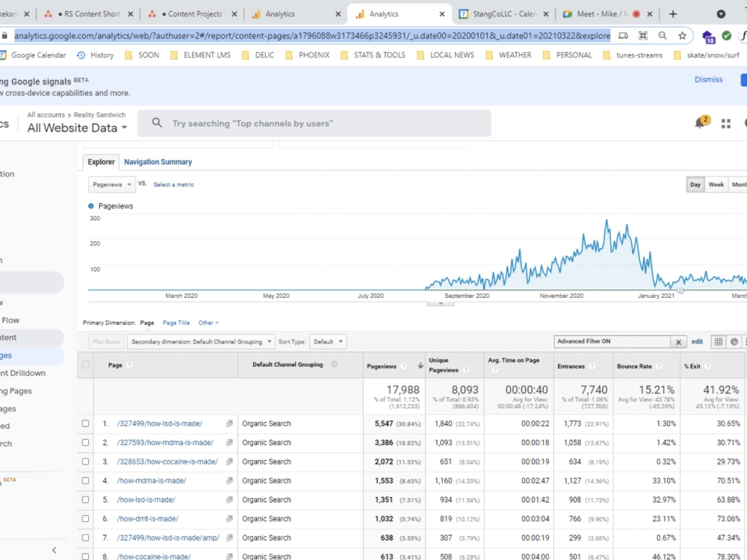The width and height of the screenshot is (747, 560).
Task: Open the Pageviews metric dropdown
Action: click(x=112, y=184)
